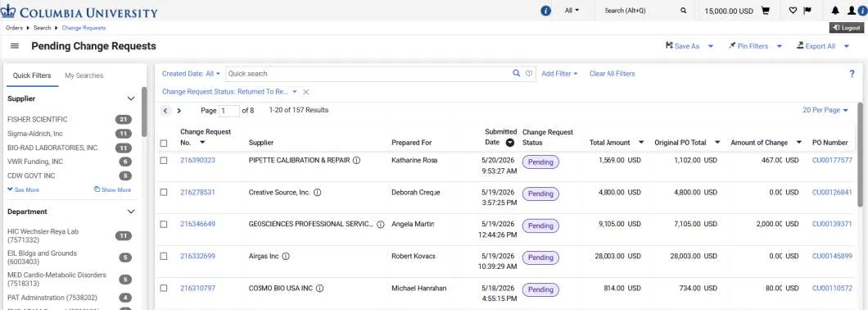Image resolution: width=868 pixels, height=310 pixels.
Task: Click Columbia University crown logo
Action: (x=9, y=11)
